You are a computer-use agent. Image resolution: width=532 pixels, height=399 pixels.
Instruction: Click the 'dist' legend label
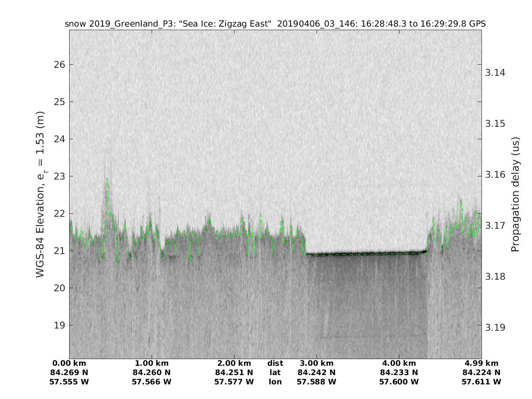tap(275, 363)
